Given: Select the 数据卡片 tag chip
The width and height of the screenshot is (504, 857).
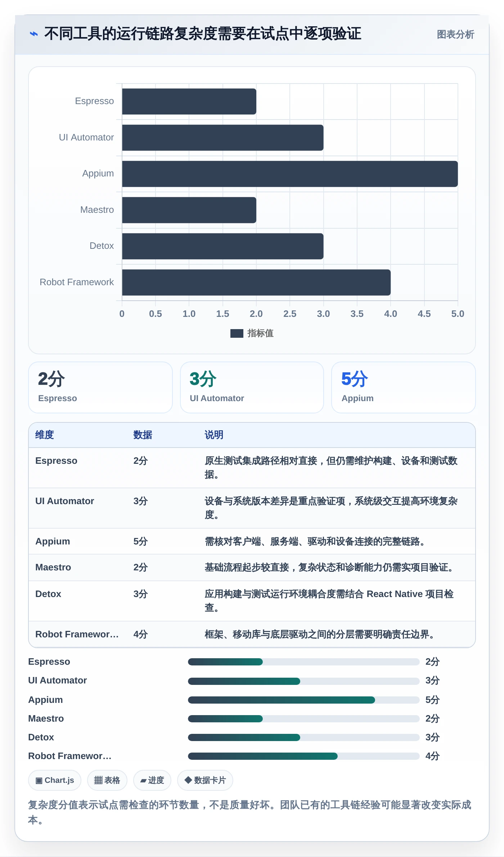Looking at the screenshot, I should [x=205, y=780].
